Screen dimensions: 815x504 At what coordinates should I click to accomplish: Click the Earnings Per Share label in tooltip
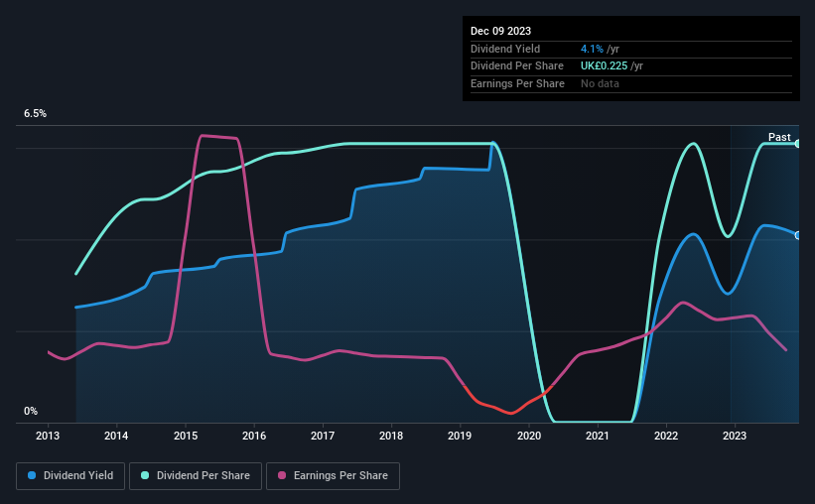click(x=518, y=83)
